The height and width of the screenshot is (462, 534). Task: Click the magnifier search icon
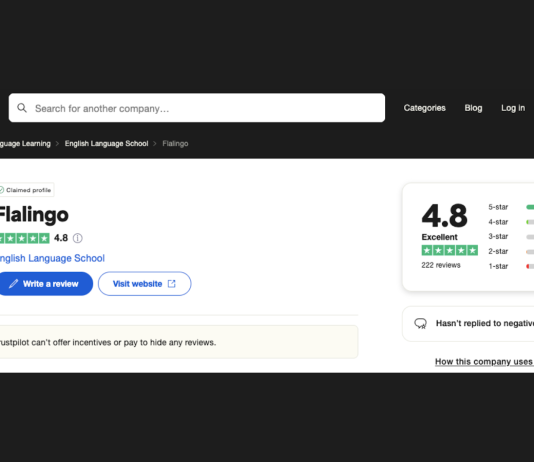pos(22,108)
